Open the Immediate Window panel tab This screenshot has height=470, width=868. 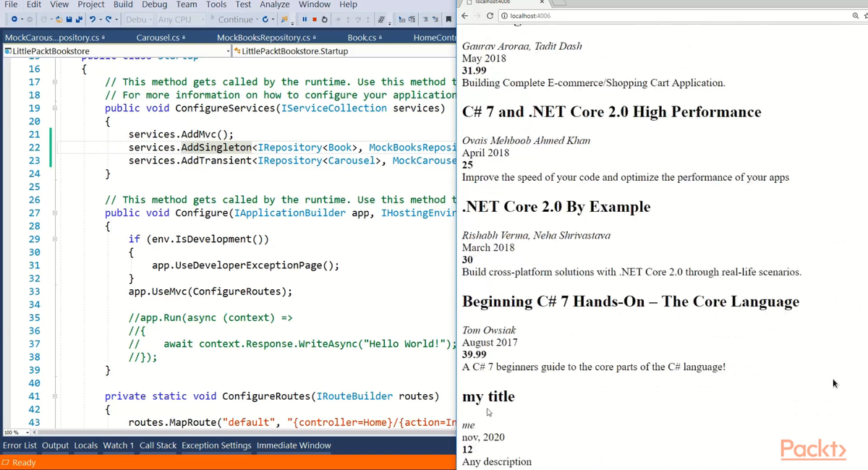294,445
